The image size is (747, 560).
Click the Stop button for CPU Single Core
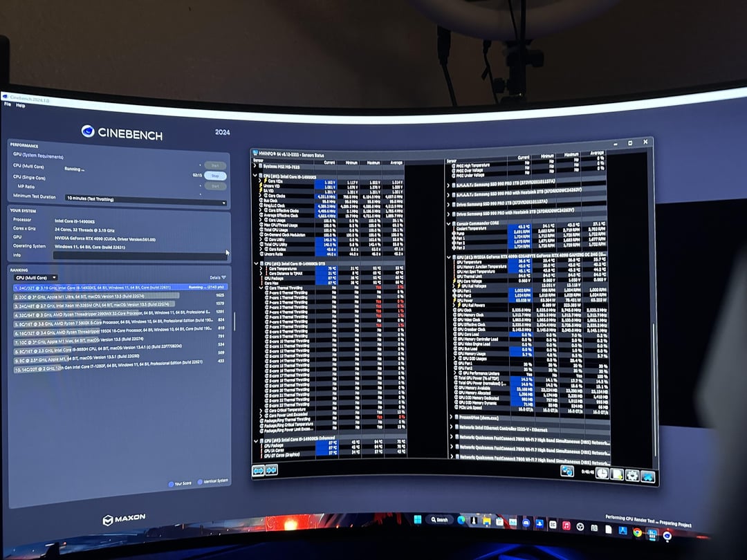pos(215,176)
